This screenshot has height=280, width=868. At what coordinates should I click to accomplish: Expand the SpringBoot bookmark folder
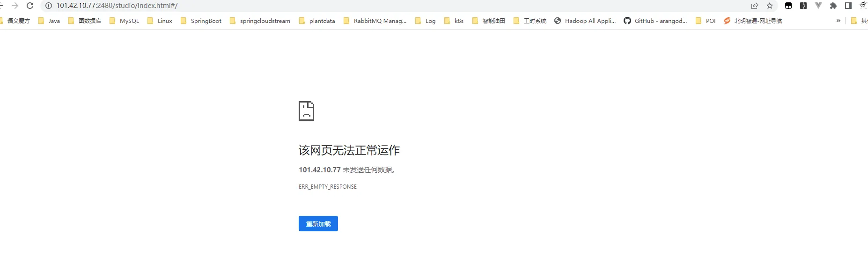tap(201, 21)
